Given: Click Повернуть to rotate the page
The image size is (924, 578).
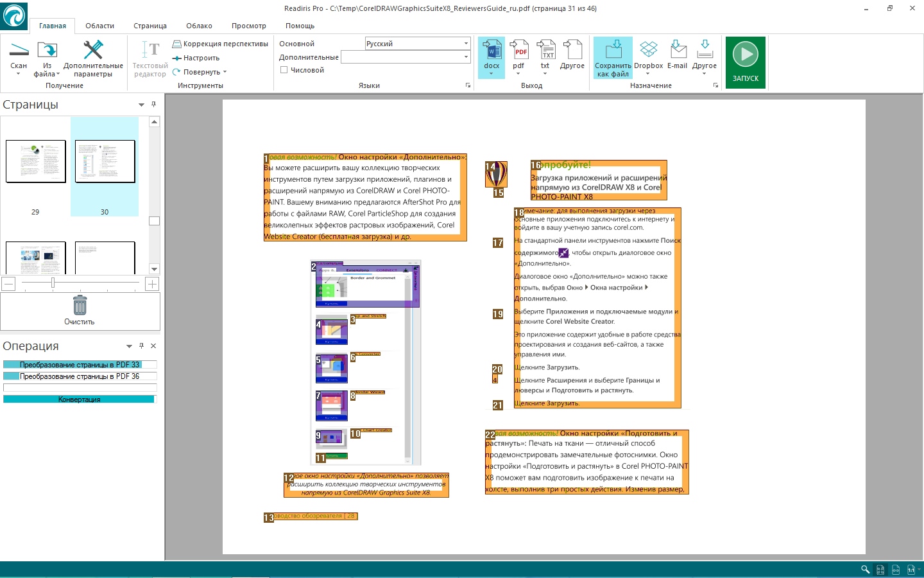Looking at the screenshot, I should [x=196, y=72].
